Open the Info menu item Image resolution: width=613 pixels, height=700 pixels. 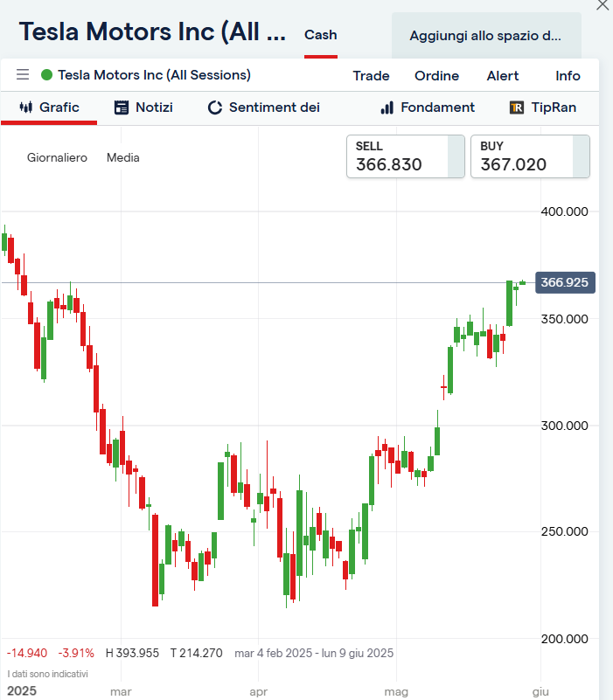(x=568, y=75)
